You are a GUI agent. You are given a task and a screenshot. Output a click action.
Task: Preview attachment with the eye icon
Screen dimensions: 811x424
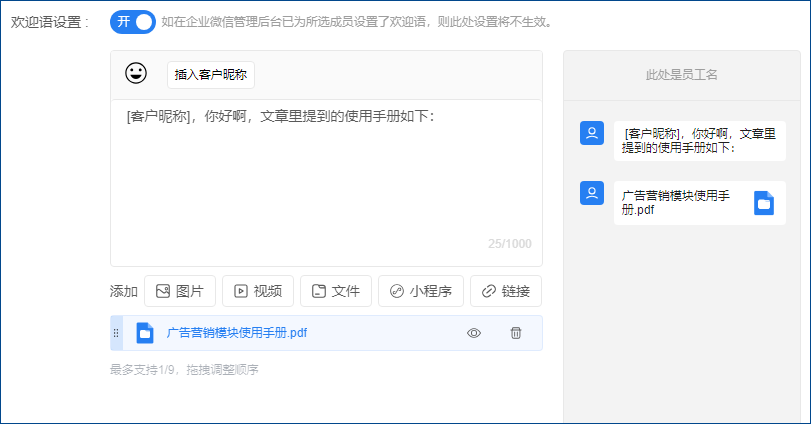click(x=474, y=333)
